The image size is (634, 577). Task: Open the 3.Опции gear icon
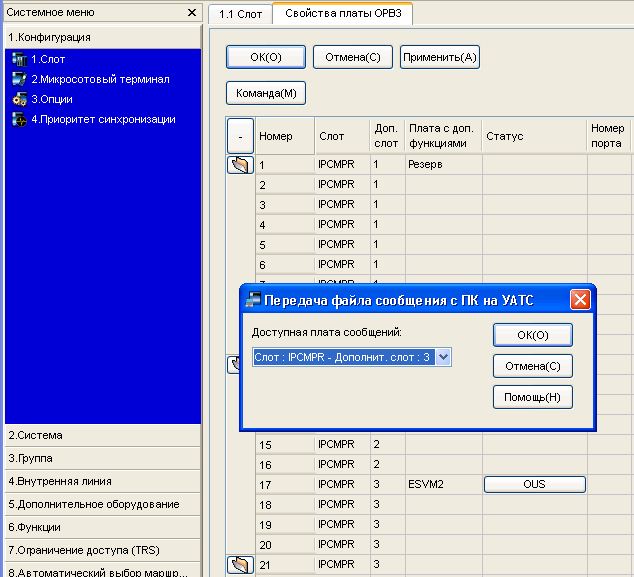pos(19,99)
